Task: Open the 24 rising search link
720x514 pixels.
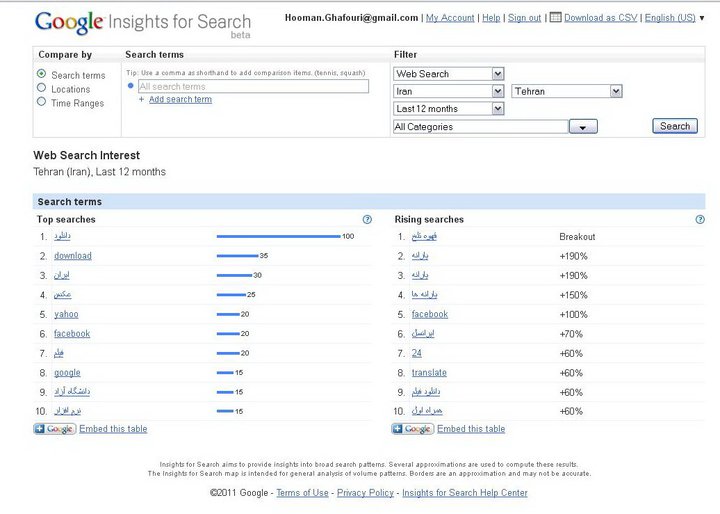Action: (x=416, y=353)
